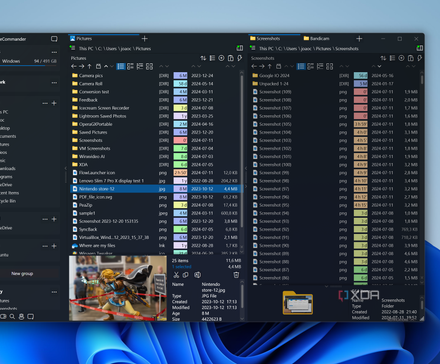Add a new tab next to Pictures
This screenshot has height=364, width=440.
144,39
